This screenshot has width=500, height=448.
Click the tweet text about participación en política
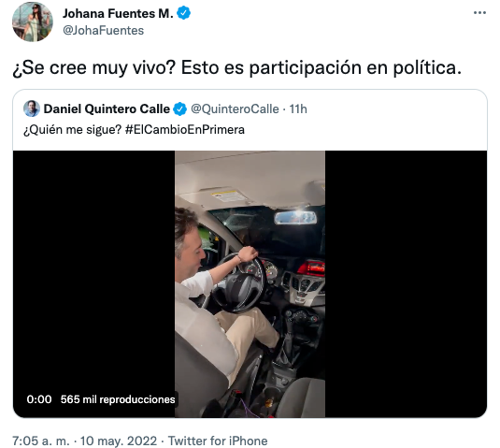[x=237, y=68]
